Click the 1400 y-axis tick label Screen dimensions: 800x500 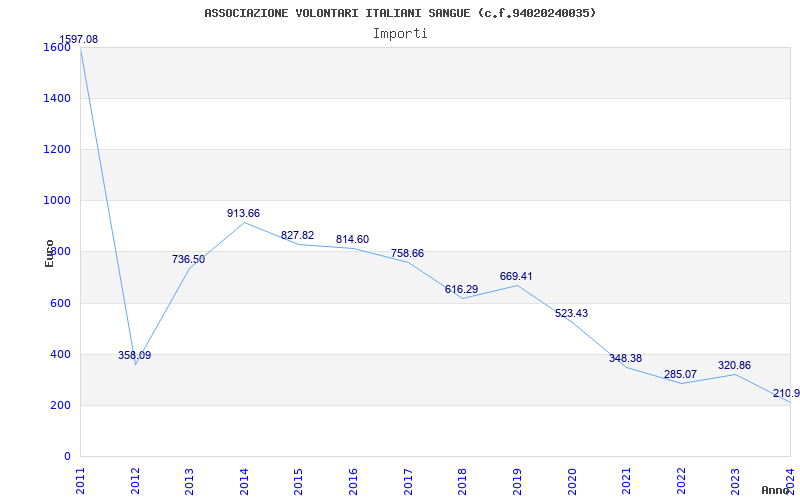55,98
